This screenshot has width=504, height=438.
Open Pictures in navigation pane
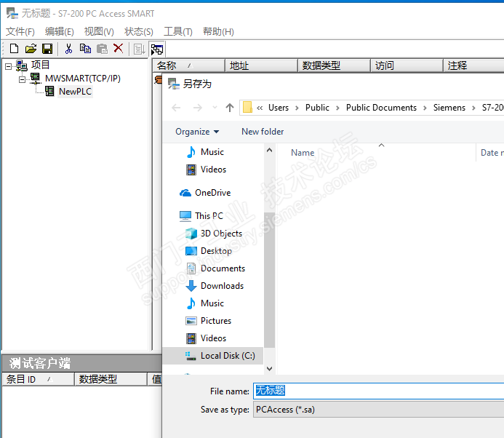pyautogui.click(x=208, y=321)
